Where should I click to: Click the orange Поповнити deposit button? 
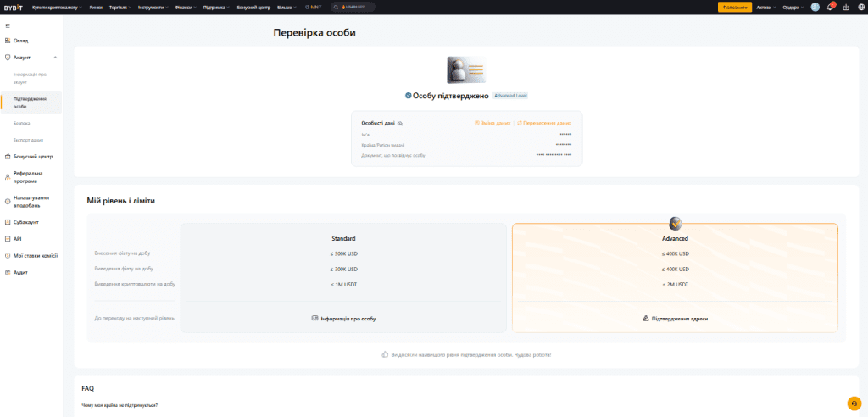point(735,7)
